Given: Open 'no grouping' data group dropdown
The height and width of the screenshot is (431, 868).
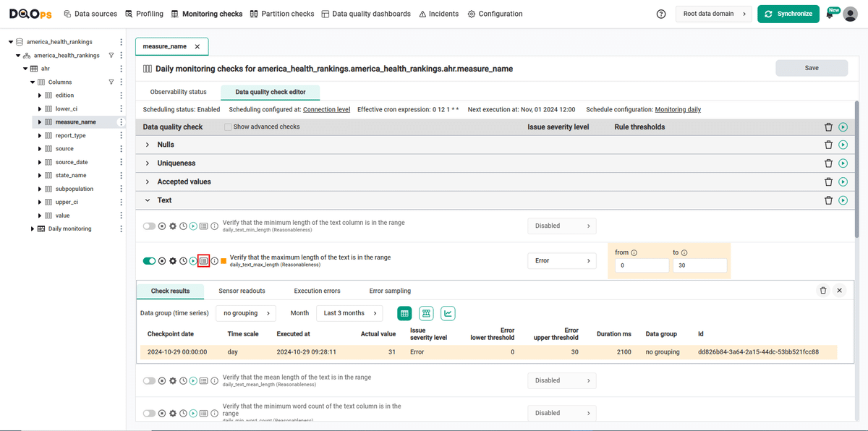Looking at the screenshot, I should click(246, 313).
